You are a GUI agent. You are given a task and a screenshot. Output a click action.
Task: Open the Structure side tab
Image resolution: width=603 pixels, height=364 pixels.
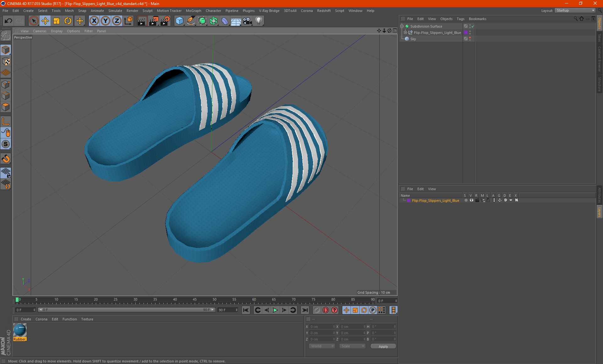point(600,84)
